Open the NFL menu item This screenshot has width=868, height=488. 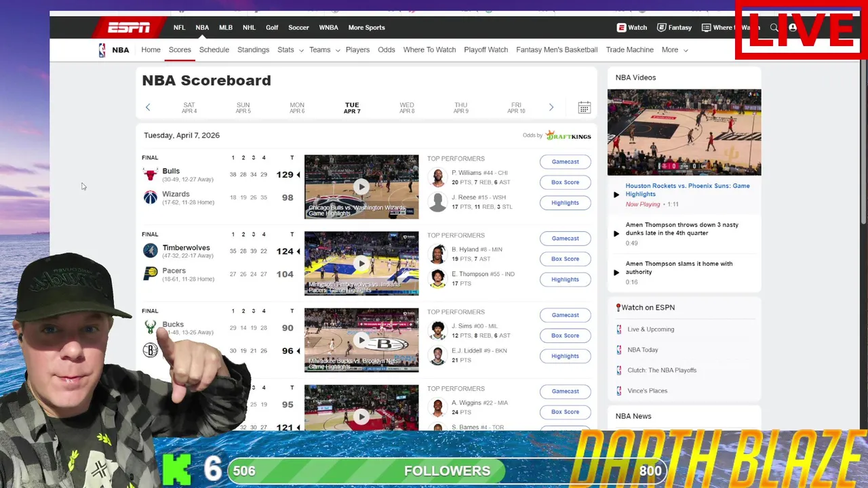pos(179,28)
